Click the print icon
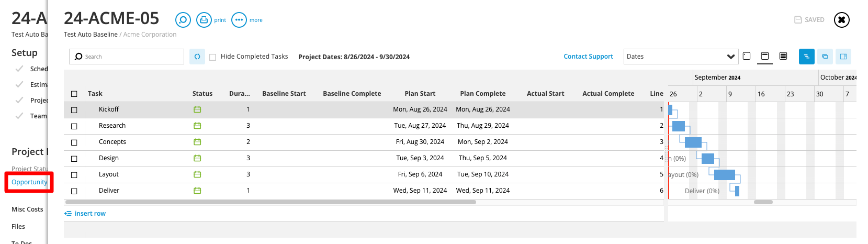The height and width of the screenshot is (244, 868). [204, 20]
